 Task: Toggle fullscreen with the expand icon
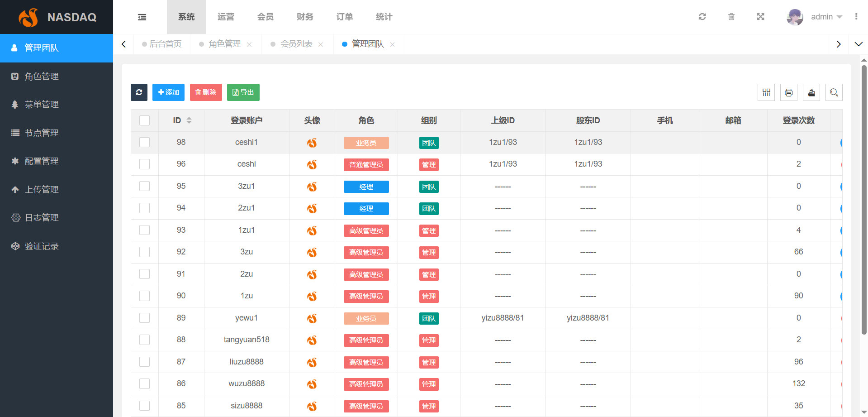tap(760, 17)
